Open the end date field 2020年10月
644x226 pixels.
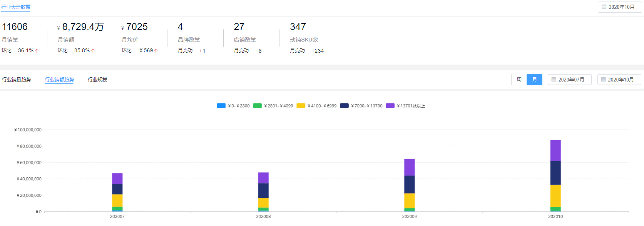point(619,80)
